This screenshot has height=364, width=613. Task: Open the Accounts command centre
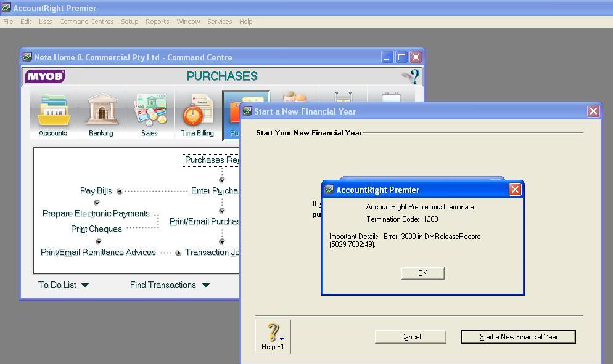pos(54,113)
